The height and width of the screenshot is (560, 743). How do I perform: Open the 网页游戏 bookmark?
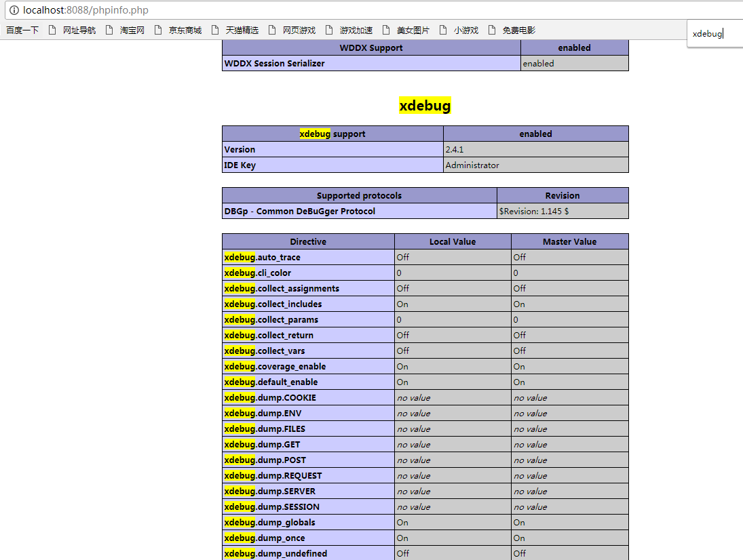pos(292,31)
